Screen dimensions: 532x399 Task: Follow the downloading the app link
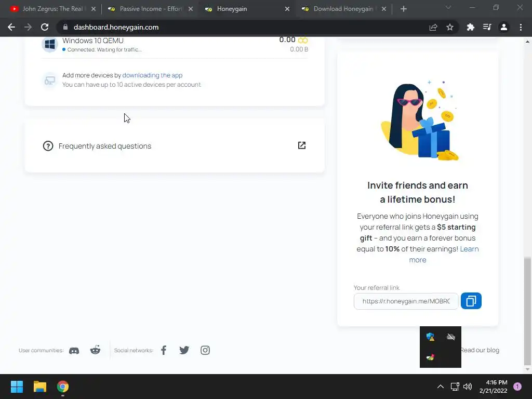coord(152,75)
